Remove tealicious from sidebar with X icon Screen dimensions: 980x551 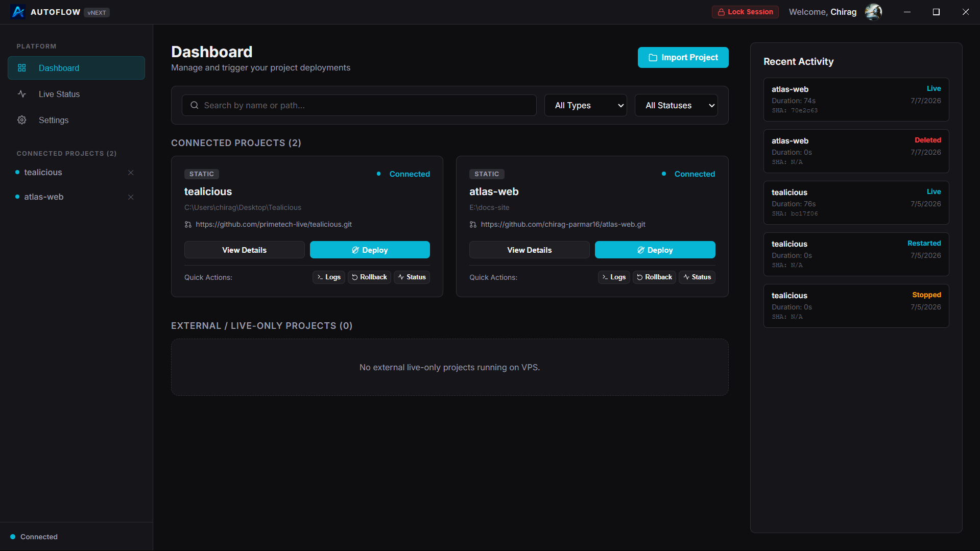tap(131, 173)
